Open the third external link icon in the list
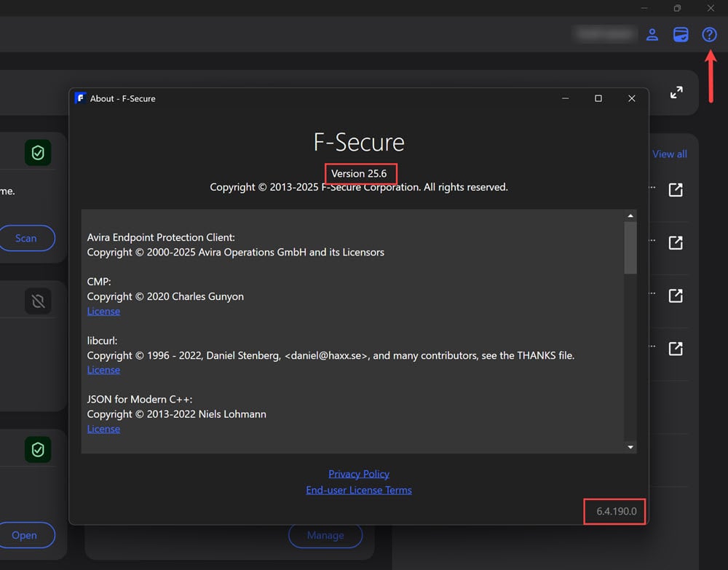Viewport: 728px width, 570px height. 676,296
